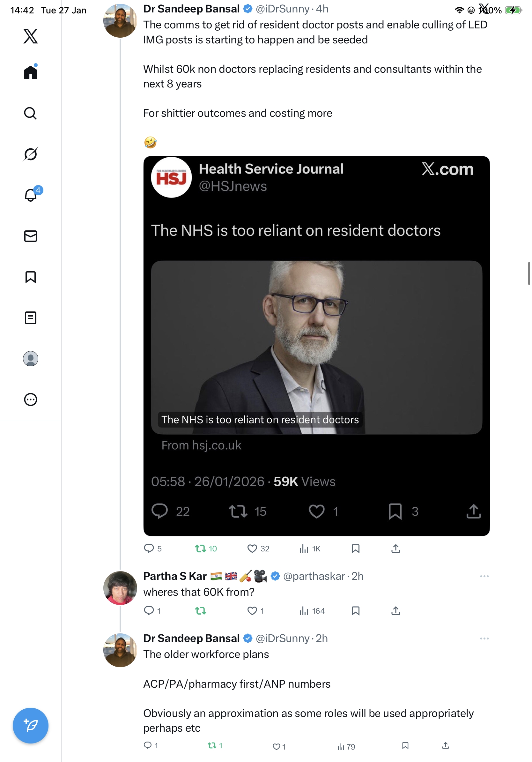
Task: Go to Home feed
Action: (31, 72)
